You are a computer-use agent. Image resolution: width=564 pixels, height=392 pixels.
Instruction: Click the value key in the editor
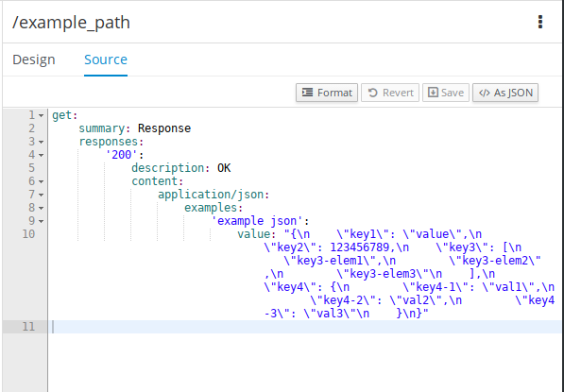point(253,234)
